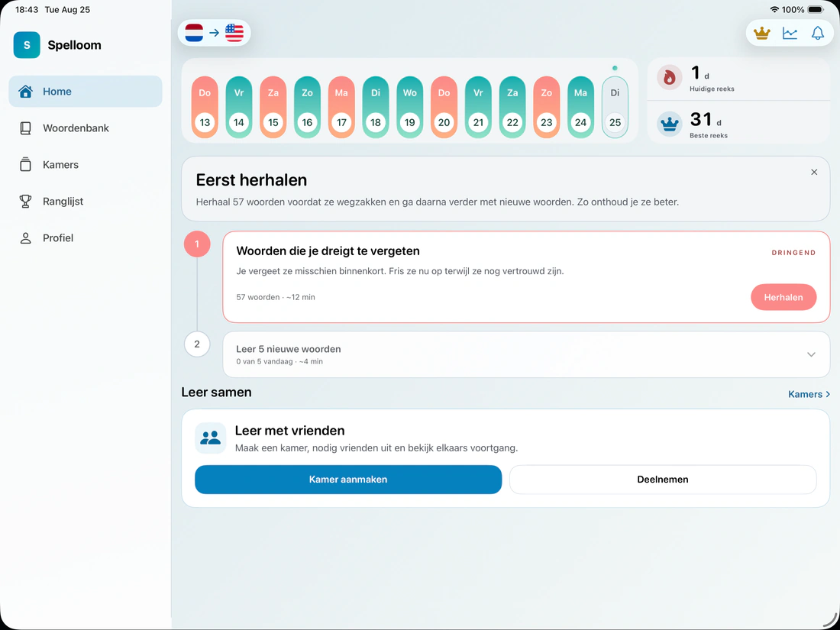Click the friends group icon
Viewport: 840px width, 630px height.
[x=211, y=438]
